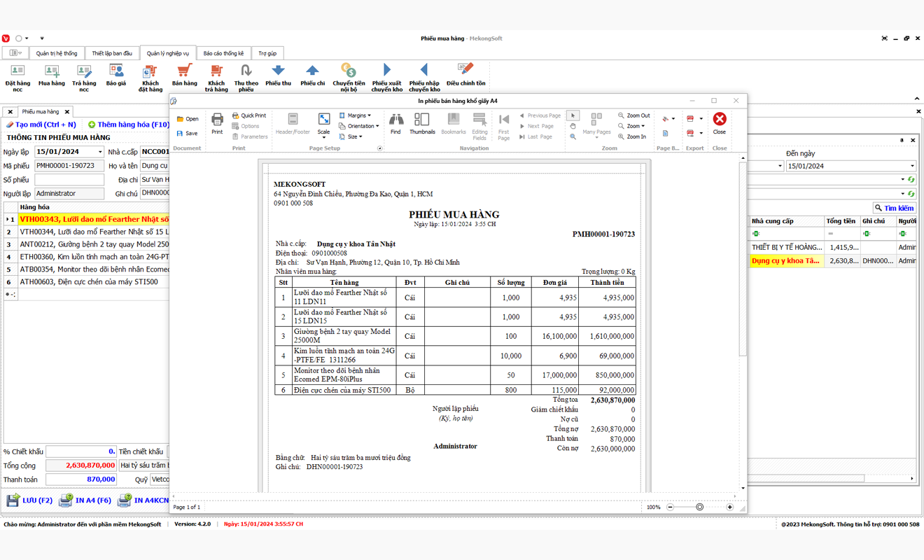Click Print in the preview window
The width and height of the screenshot is (924, 560).
pos(217,123)
